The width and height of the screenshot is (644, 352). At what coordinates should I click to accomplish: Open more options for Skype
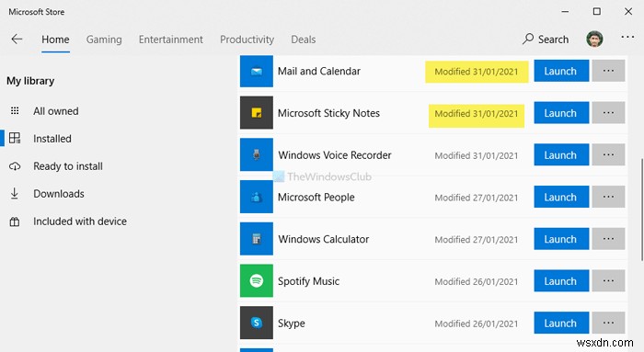pyautogui.click(x=608, y=323)
